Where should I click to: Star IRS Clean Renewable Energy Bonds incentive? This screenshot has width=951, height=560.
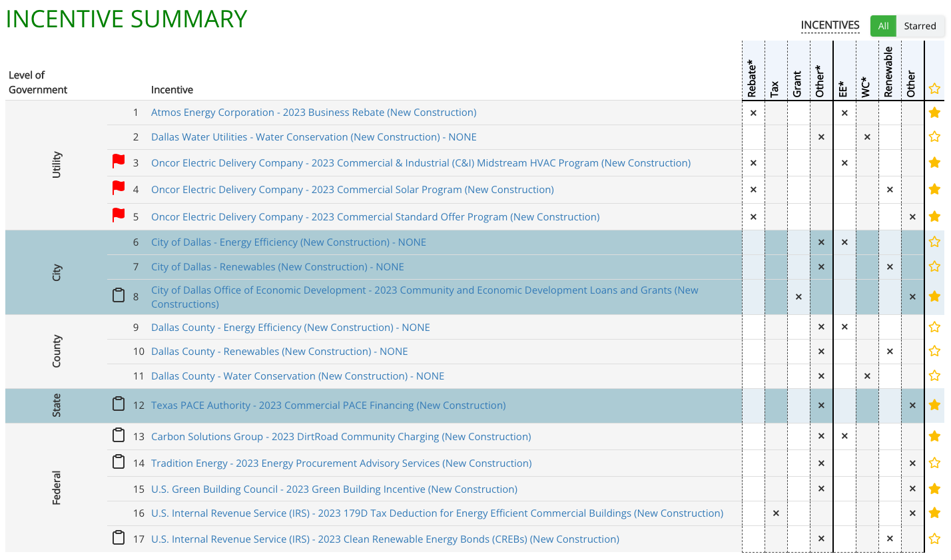pyautogui.click(x=934, y=539)
